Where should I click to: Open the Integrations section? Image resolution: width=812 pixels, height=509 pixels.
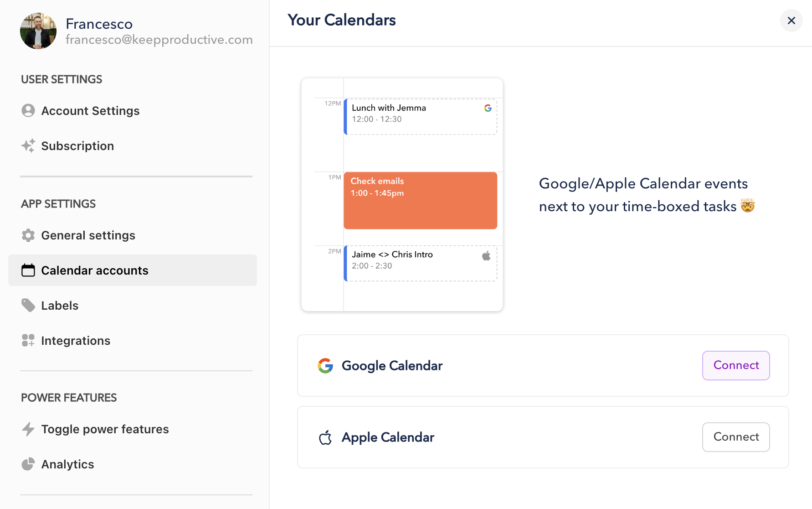[x=76, y=341]
